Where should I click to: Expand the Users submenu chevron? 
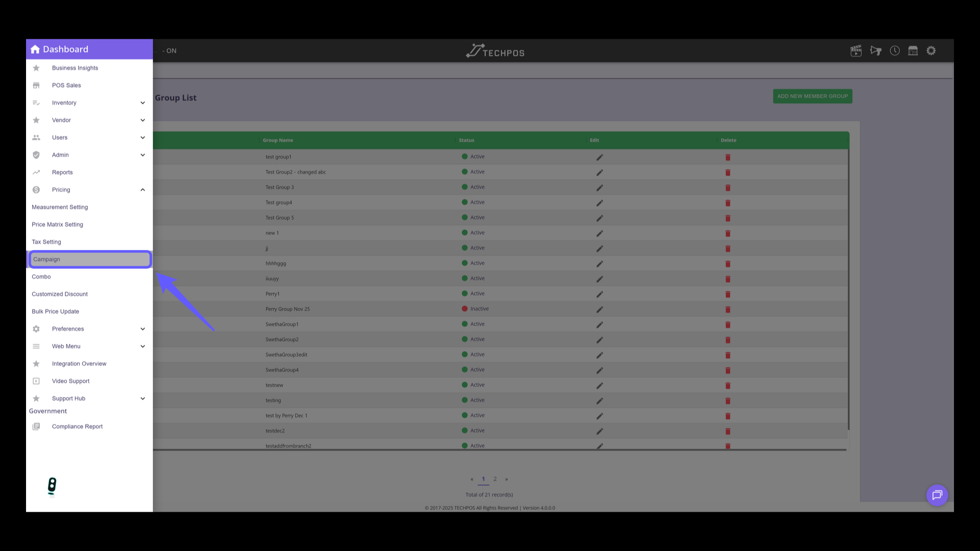(143, 138)
